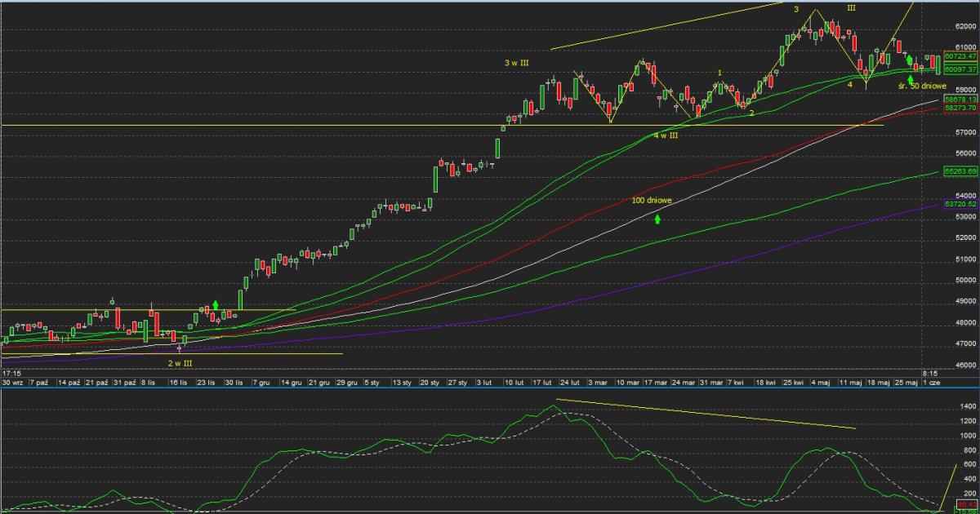This screenshot has width=980, height=514.
Task: Click the '100 dniowe' moving average label
Action: [x=652, y=200]
